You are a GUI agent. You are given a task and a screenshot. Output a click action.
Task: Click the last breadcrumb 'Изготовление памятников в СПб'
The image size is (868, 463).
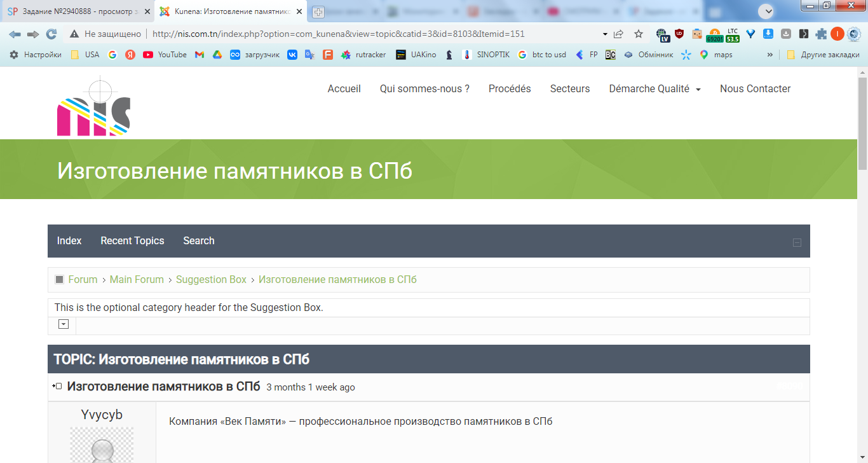click(x=337, y=280)
